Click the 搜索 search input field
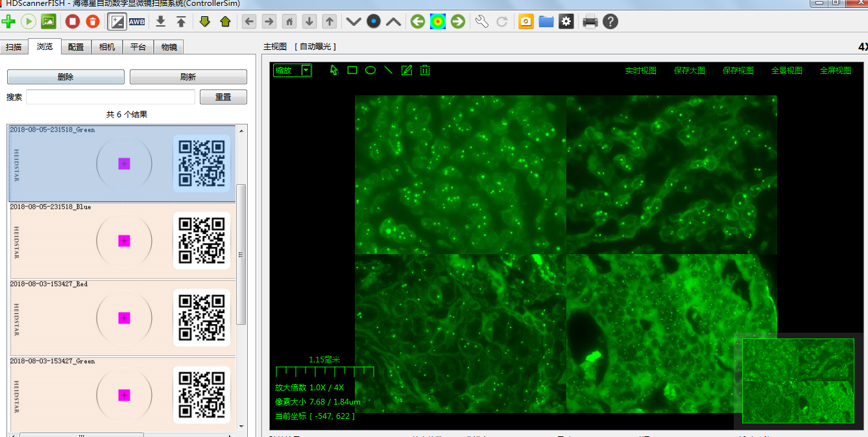Viewport: 868px width, 437px height. (x=110, y=97)
